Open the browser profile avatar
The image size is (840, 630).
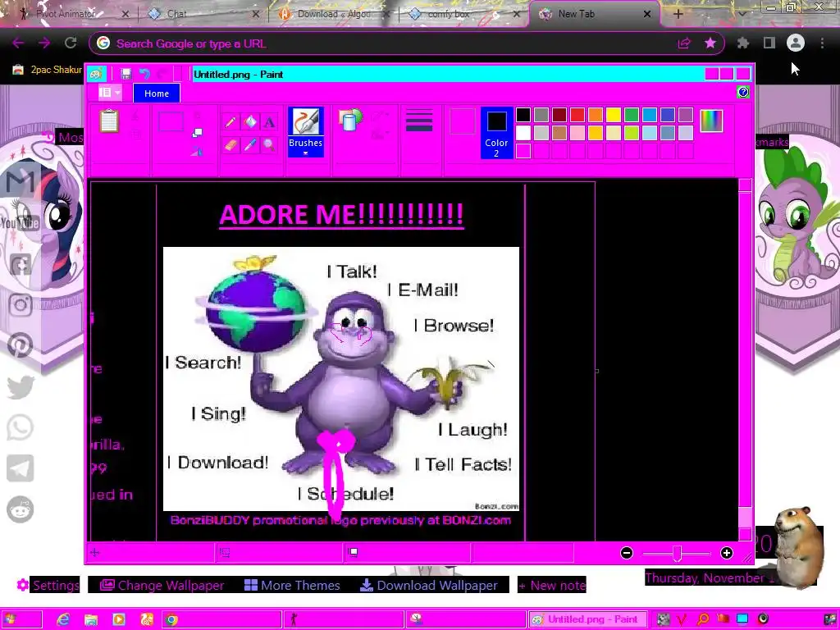coord(796,43)
